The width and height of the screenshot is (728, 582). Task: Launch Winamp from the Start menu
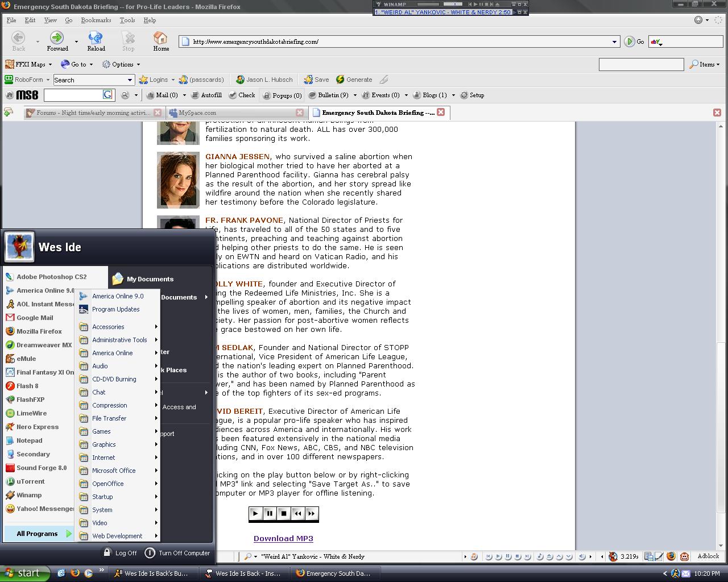coord(28,495)
